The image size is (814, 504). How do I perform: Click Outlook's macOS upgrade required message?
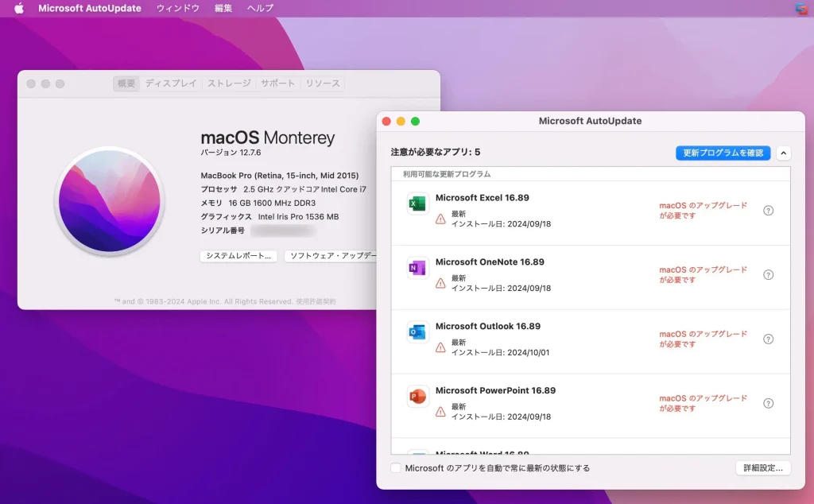pos(704,339)
